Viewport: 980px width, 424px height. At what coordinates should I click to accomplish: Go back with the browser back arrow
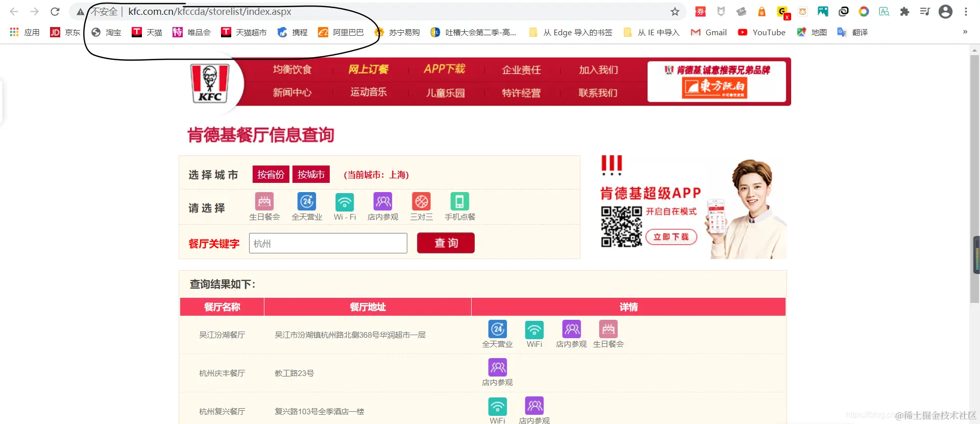[x=14, y=11]
